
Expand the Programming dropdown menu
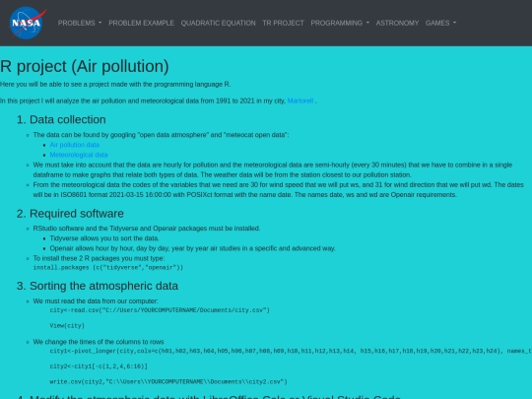(340, 23)
